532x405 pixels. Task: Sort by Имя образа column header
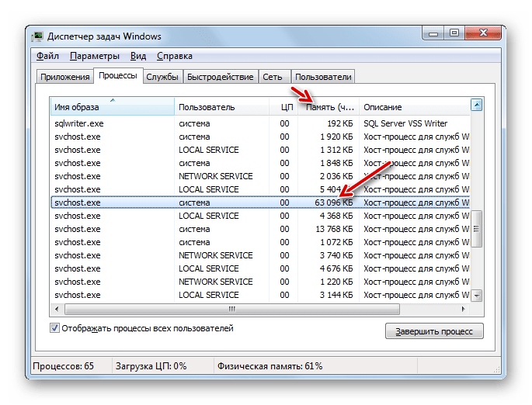pos(112,107)
